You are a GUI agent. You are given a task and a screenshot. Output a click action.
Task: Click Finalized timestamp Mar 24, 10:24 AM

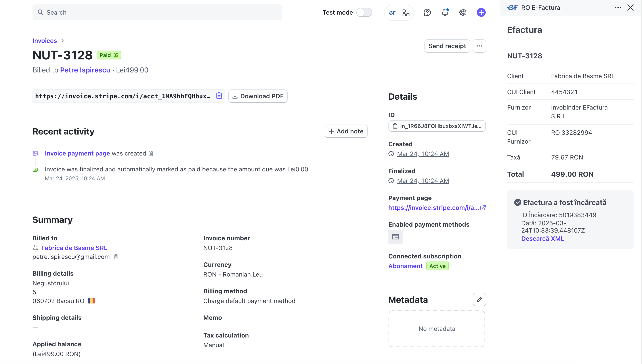click(423, 181)
